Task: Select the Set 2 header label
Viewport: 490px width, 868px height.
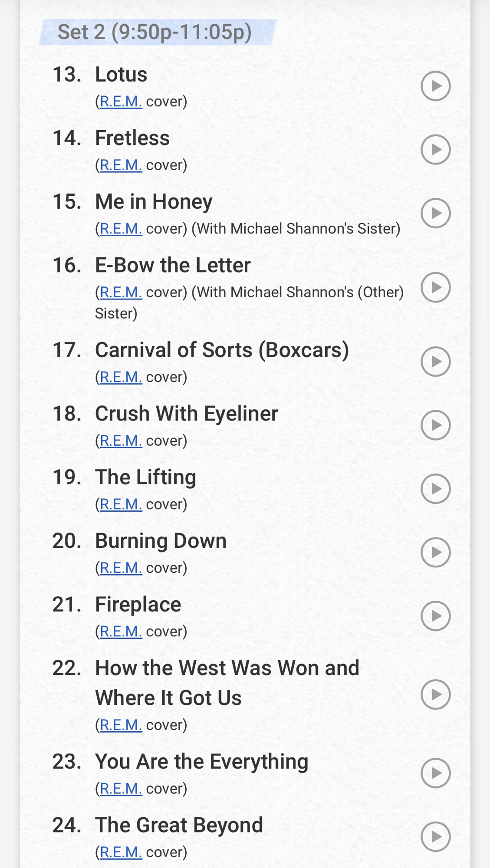Action: (x=155, y=32)
